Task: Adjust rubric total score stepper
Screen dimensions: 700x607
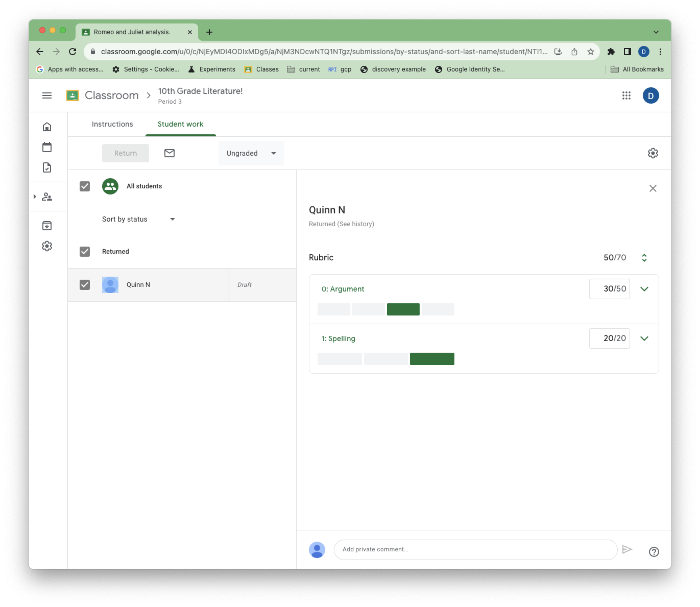Action: [644, 257]
